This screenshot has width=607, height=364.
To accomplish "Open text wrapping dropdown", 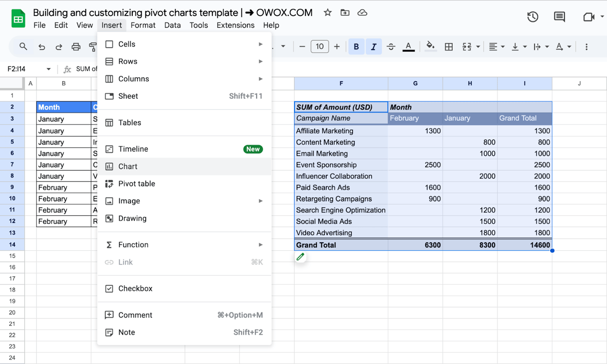I will pos(541,46).
